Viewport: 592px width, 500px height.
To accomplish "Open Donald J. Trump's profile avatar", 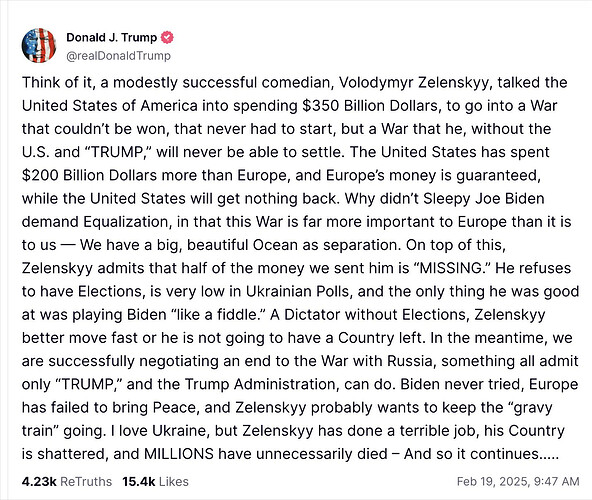I will click(x=39, y=45).
